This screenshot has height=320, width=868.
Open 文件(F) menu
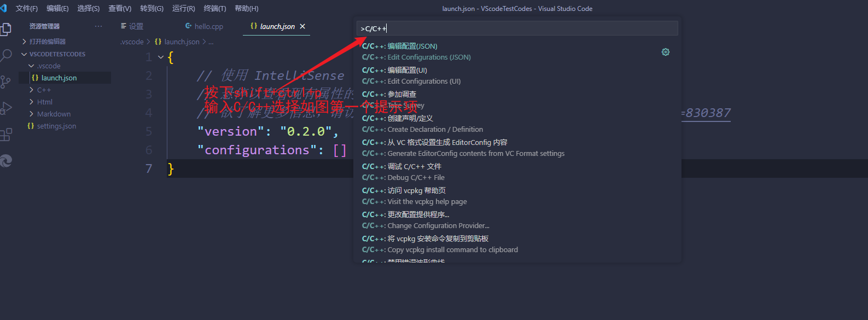pos(27,9)
